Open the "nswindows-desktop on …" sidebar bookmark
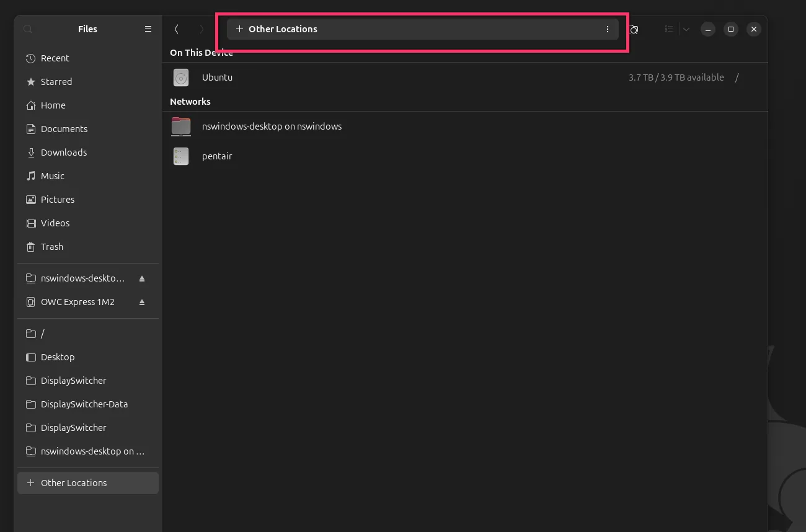The width and height of the screenshot is (806, 532). point(88,451)
